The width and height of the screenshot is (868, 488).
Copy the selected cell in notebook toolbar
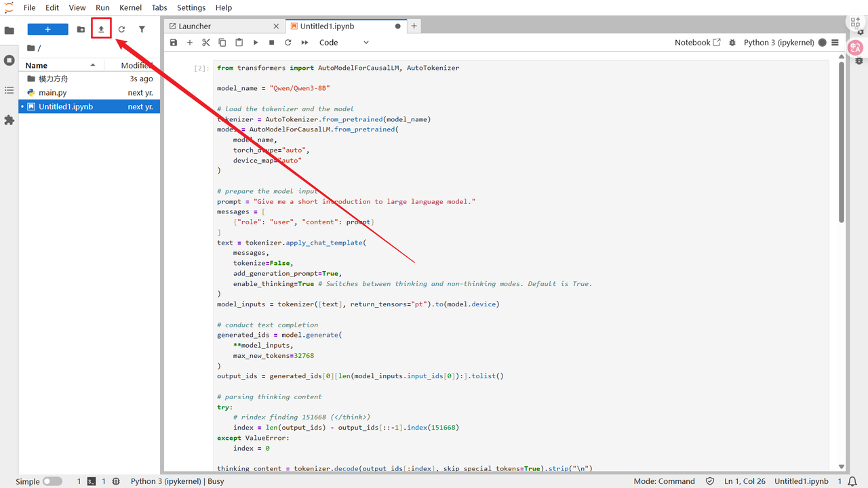pyautogui.click(x=222, y=42)
